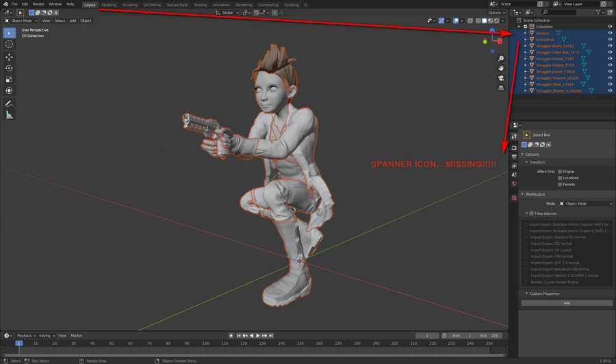Activate the Measure tool
Screen dimensions: 616x364
(x=9, y=115)
